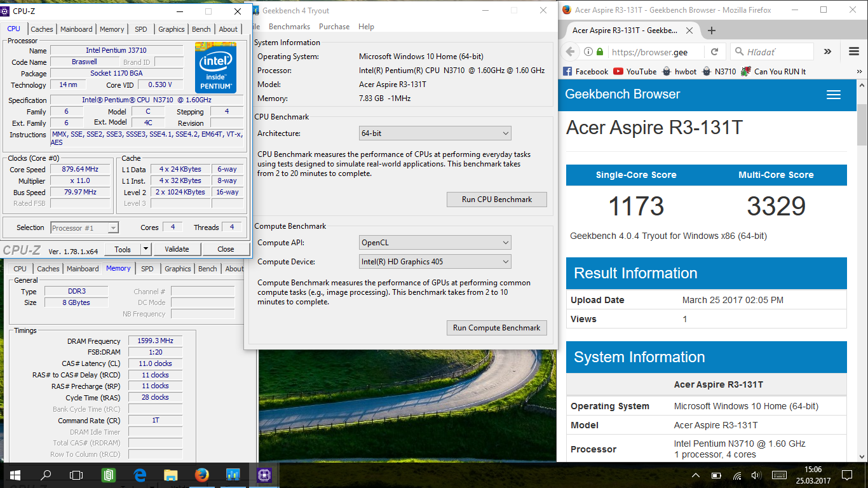Screen dimensions: 868x488
Task: Open the Processor #1 selection dropdown
Action: click(x=85, y=228)
